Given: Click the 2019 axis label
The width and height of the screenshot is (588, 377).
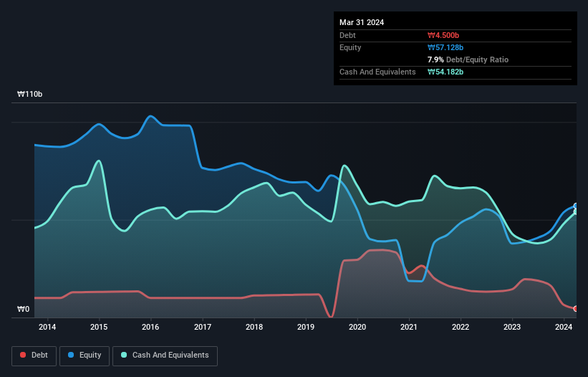Looking at the screenshot, I should coord(306,327).
